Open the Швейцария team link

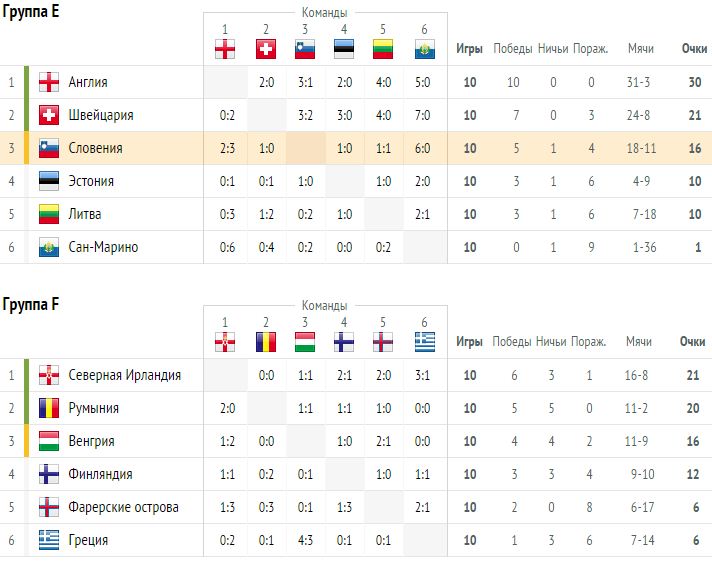(101, 115)
